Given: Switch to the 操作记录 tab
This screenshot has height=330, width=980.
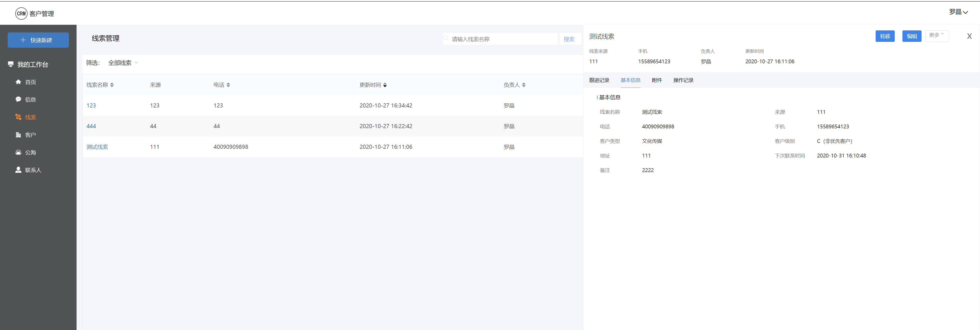Looking at the screenshot, I should [x=683, y=80].
